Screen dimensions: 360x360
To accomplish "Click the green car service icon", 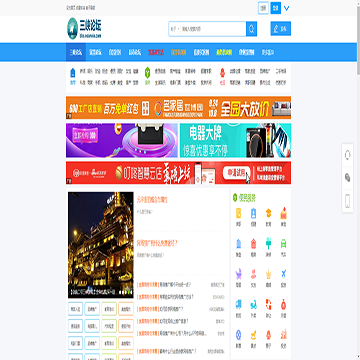I will coord(284,243).
